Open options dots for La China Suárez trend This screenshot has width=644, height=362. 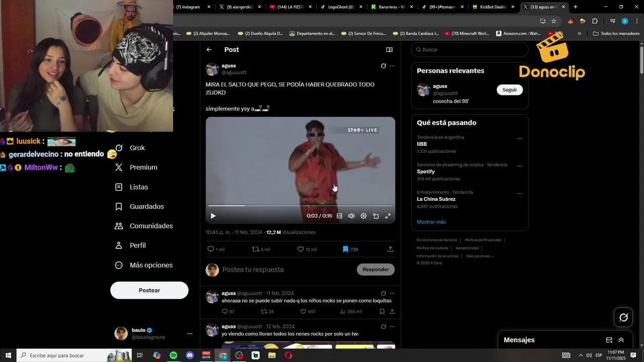tap(520, 194)
